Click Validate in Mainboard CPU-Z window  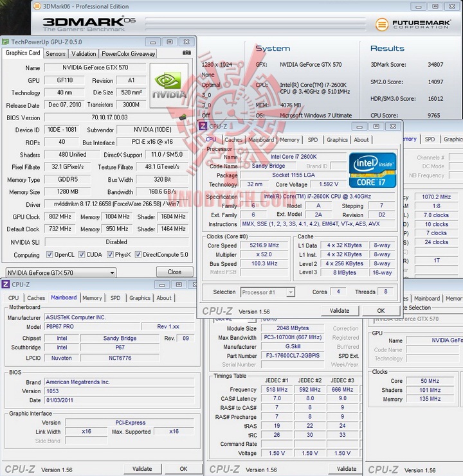[x=142, y=469]
